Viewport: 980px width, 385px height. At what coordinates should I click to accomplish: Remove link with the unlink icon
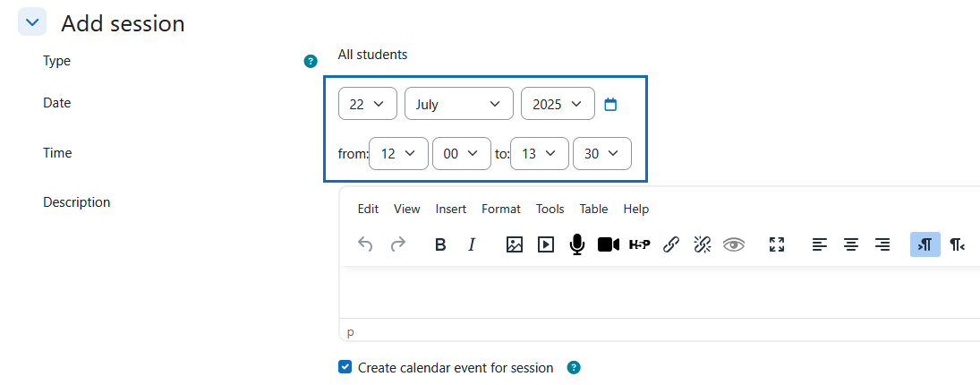(703, 244)
